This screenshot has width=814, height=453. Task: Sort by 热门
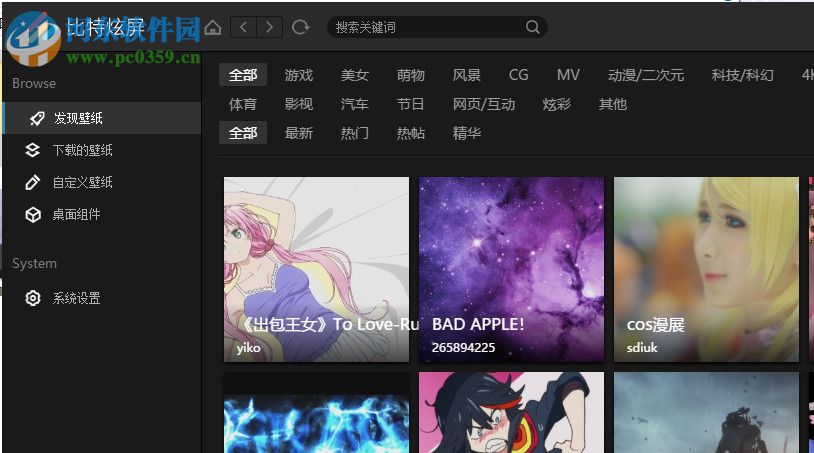click(x=355, y=133)
